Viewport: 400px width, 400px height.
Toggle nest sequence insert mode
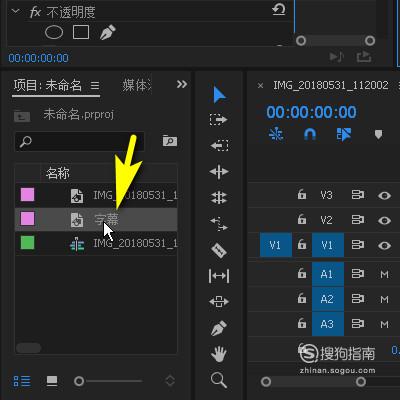click(x=276, y=134)
